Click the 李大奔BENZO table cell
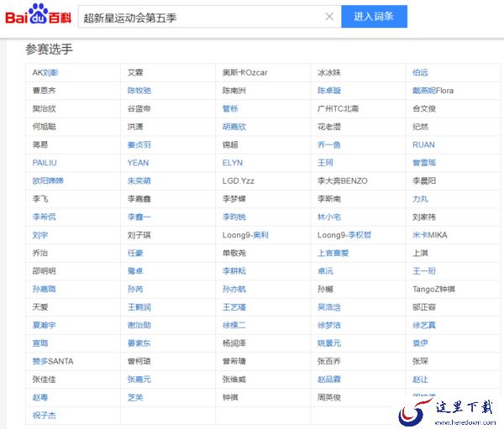This screenshot has height=429, width=504. [358, 180]
